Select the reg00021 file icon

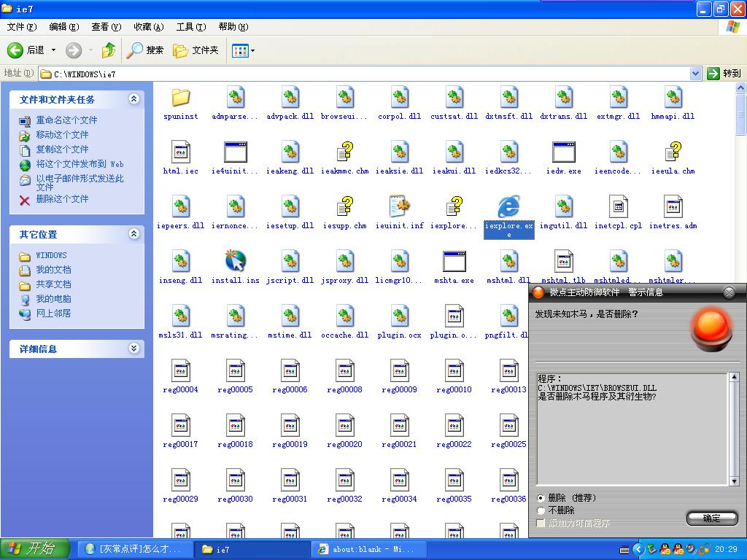click(x=399, y=426)
